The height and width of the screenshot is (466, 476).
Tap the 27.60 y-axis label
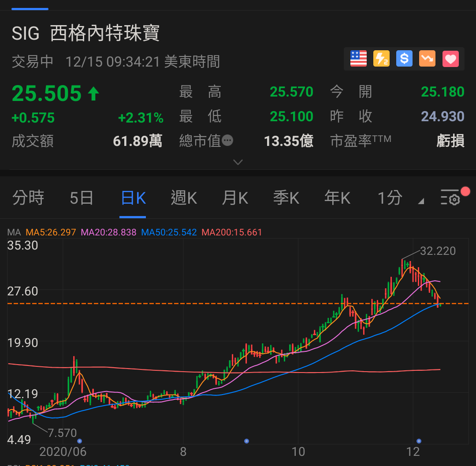click(22, 291)
